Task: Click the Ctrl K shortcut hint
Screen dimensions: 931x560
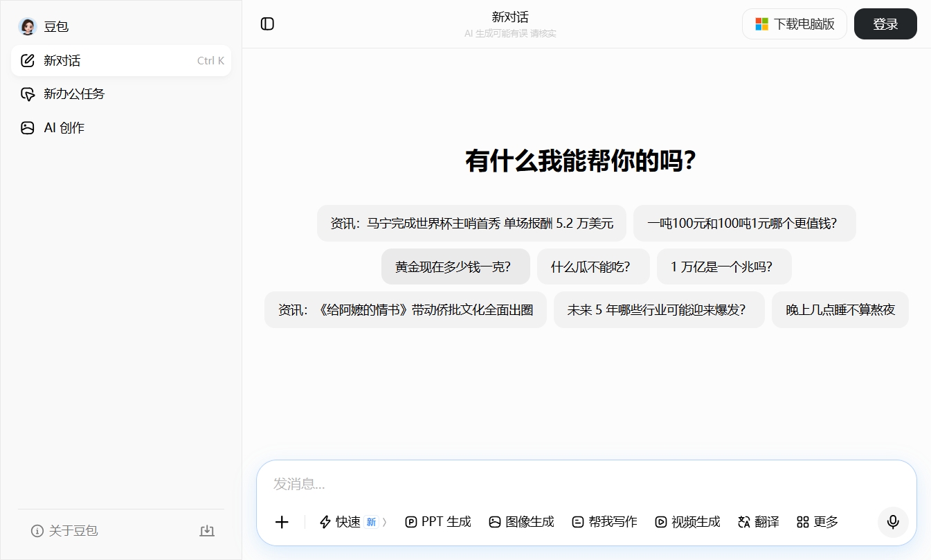Action: (210, 61)
